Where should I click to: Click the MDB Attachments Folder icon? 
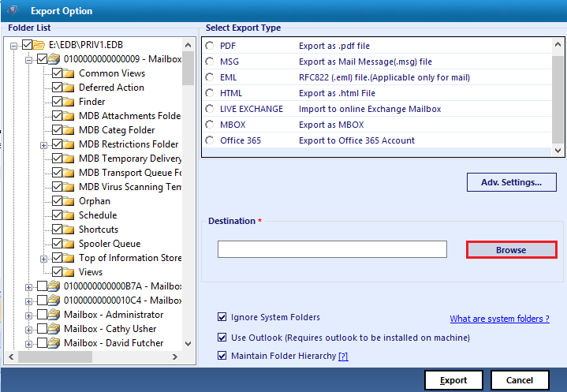click(69, 116)
